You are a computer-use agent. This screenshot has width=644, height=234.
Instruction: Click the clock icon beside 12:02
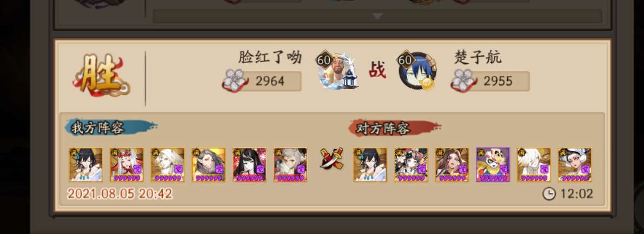(x=549, y=193)
